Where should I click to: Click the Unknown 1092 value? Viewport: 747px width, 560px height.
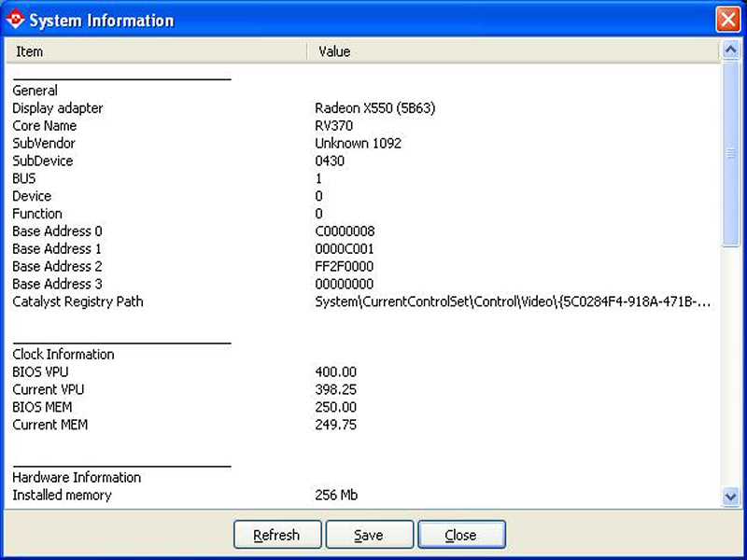coord(359,144)
